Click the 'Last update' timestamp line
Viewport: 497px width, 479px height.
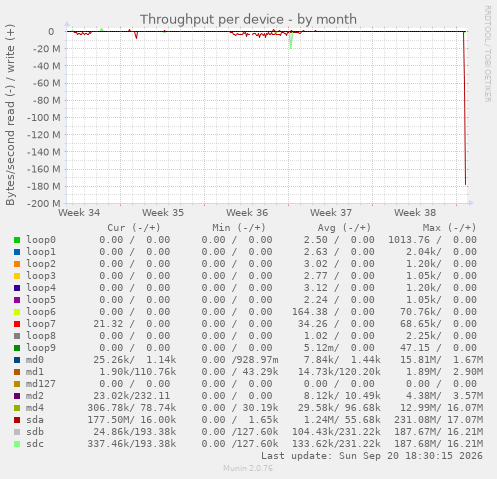click(x=372, y=456)
